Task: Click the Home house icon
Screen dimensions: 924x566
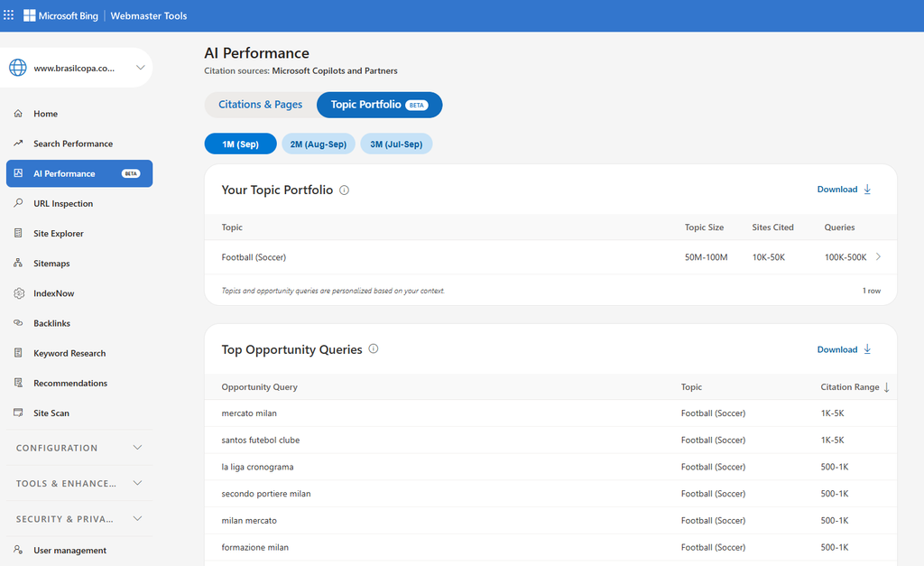Action: pos(18,113)
